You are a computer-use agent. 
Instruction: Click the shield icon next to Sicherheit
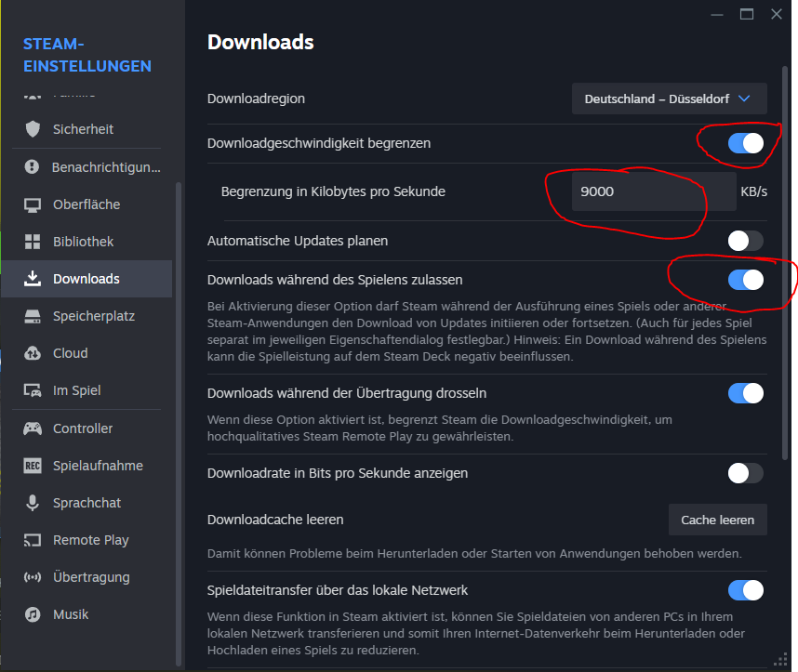[33, 129]
